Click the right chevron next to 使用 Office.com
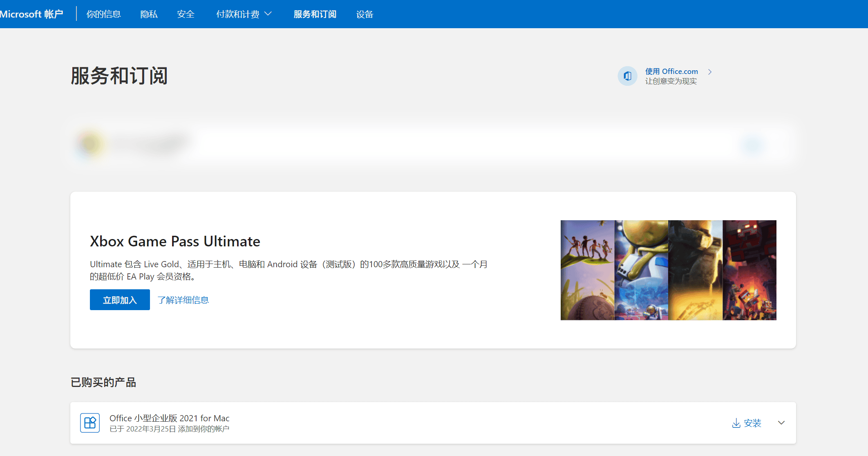This screenshot has height=456, width=868. coord(710,72)
